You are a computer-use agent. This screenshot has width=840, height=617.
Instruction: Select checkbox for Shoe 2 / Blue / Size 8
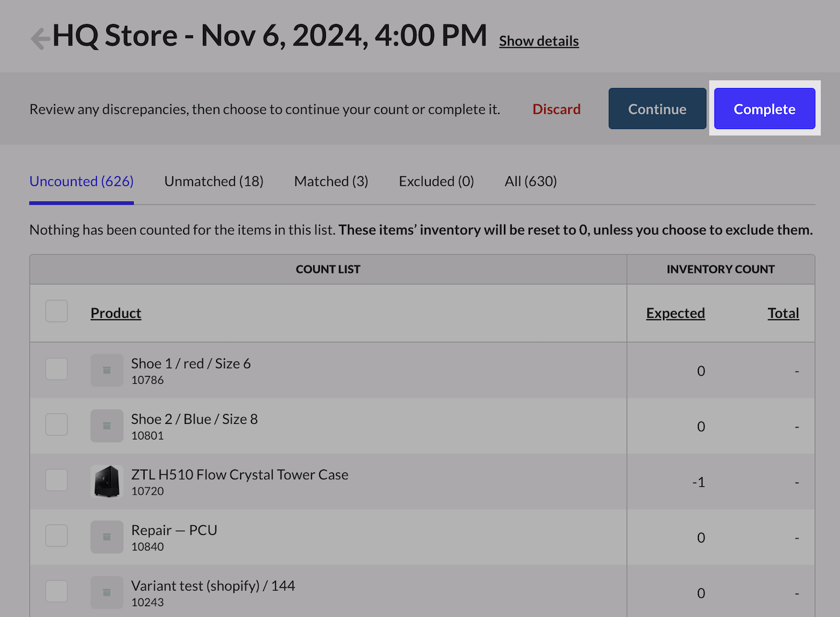[56, 425]
